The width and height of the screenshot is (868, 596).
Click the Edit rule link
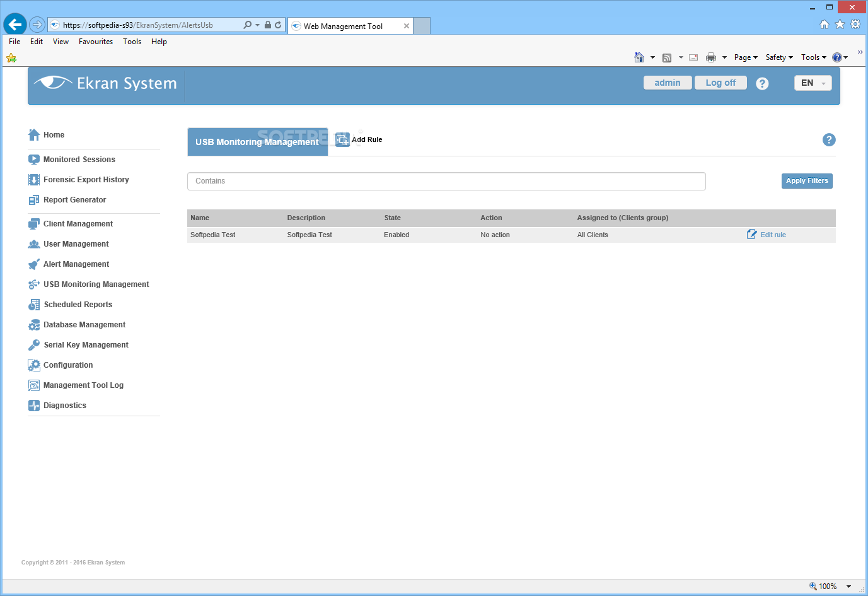tap(773, 235)
